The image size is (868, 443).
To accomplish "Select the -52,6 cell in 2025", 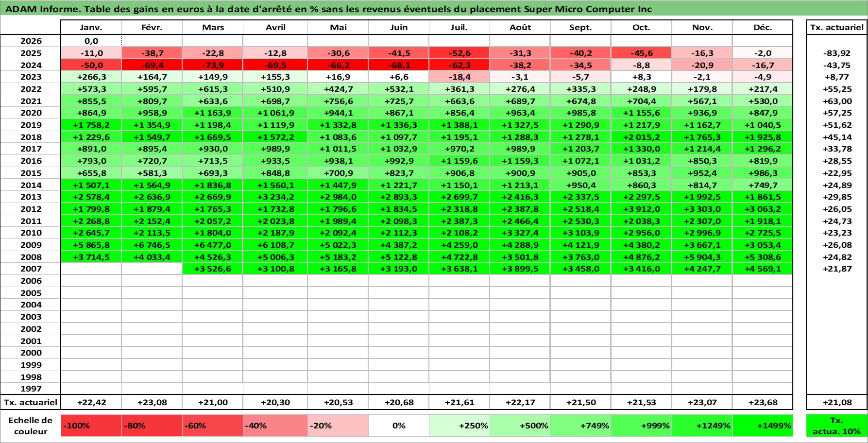I will pos(460,53).
